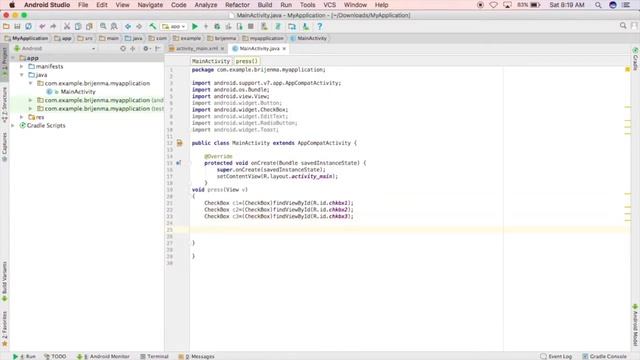The image size is (640, 360).
Task: Click the press() method breadcrumb
Action: coord(247,61)
